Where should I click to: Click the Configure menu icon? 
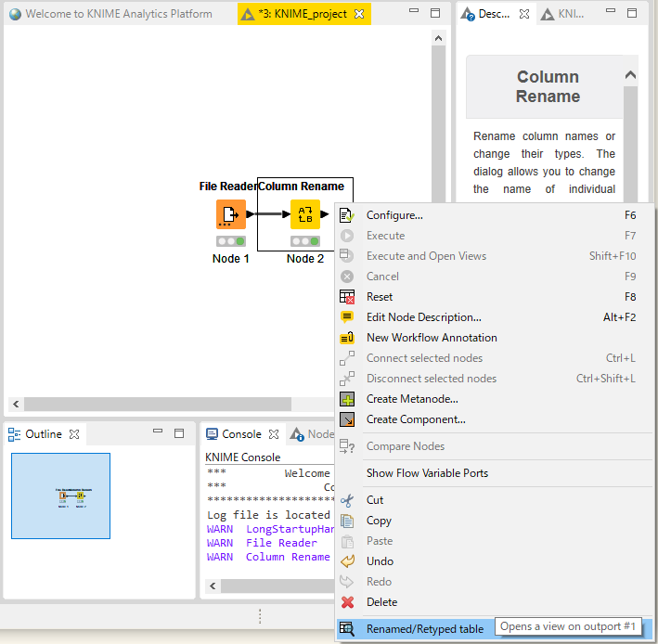click(x=346, y=215)
